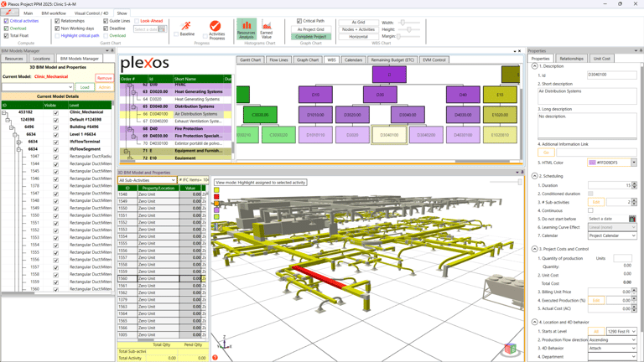Screen dimensions: 644x362
Task: Toggle the Compute group's Overload checkbox
Action: 6,28
